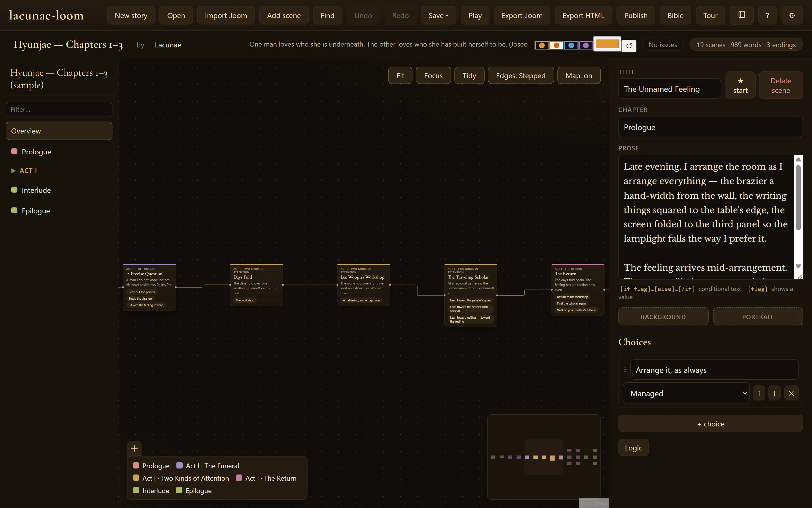Tidy the graph layout
The image size is (812, 508).
469,75
